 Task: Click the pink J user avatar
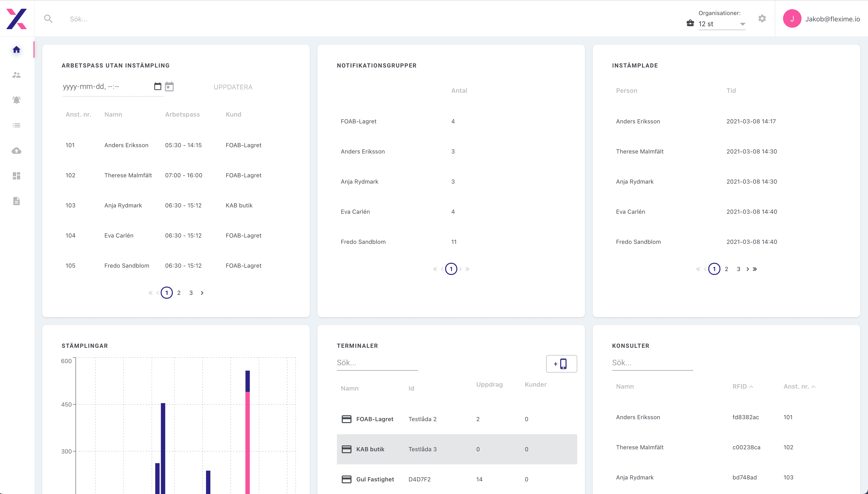(x=792, y=19)
